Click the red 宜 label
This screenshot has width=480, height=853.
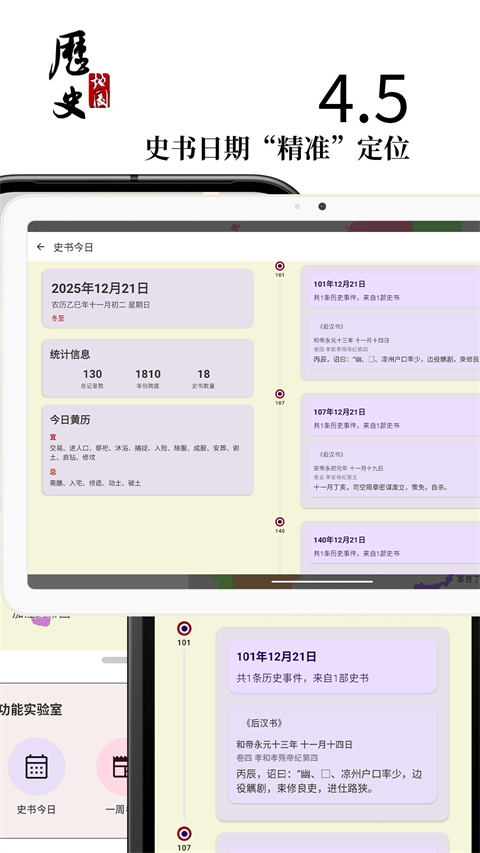click(53, 437)
